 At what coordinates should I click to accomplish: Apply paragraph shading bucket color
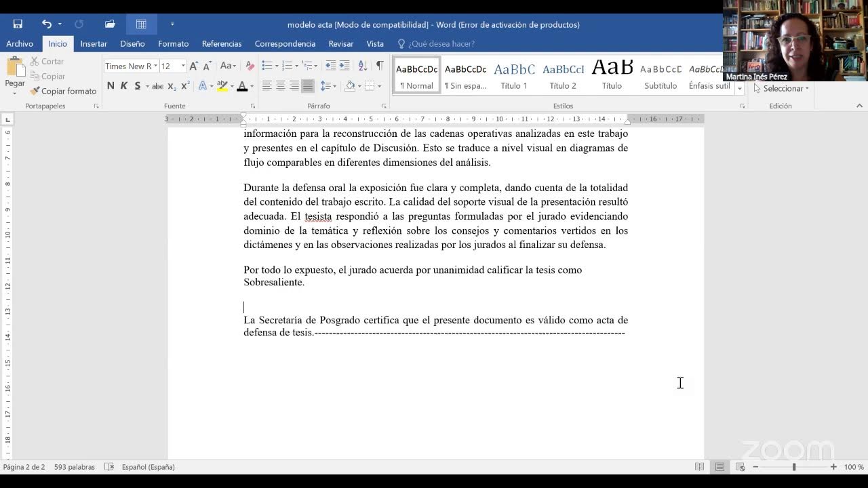349,86
